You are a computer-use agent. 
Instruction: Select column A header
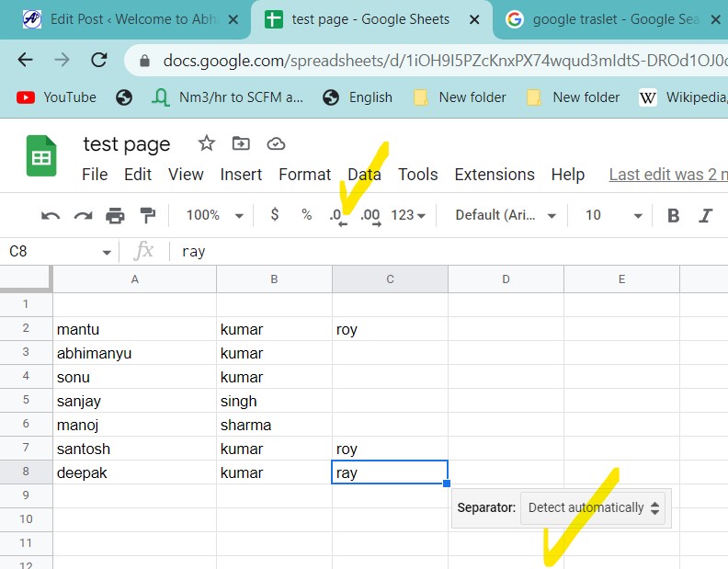[134, 279]
